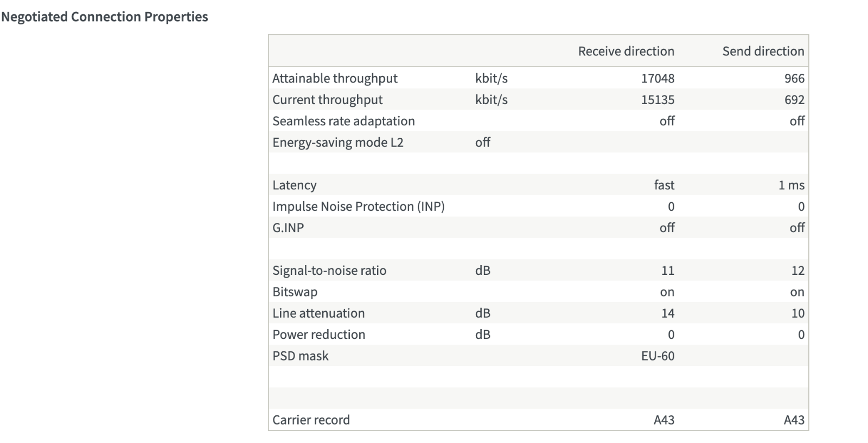Select the Send direction column header
This screenshot has height=443, width=868.
763,51
